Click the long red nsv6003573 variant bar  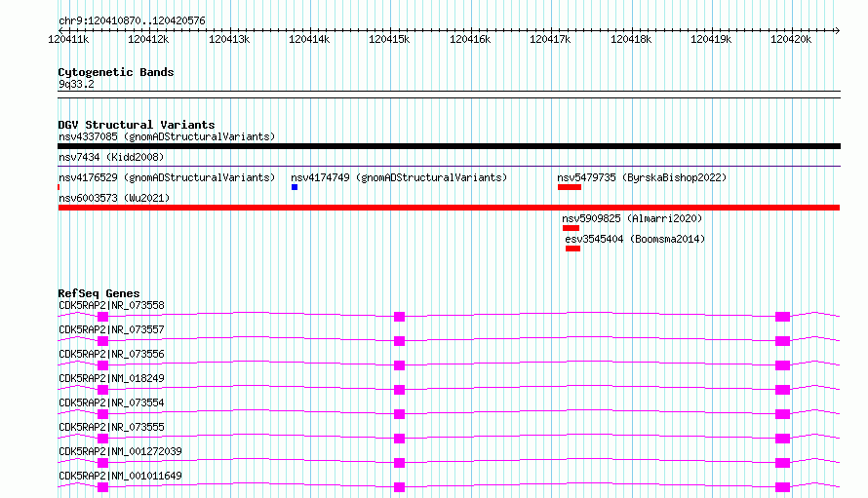449,208
